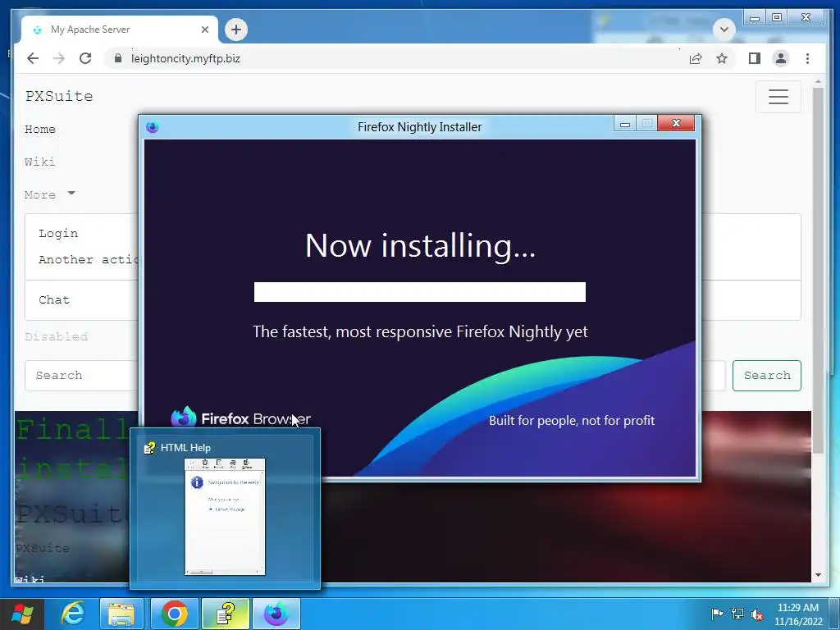Expand Chrome's tab search chevron
This screenshot has width=840, height=630.
click(724, 30)
